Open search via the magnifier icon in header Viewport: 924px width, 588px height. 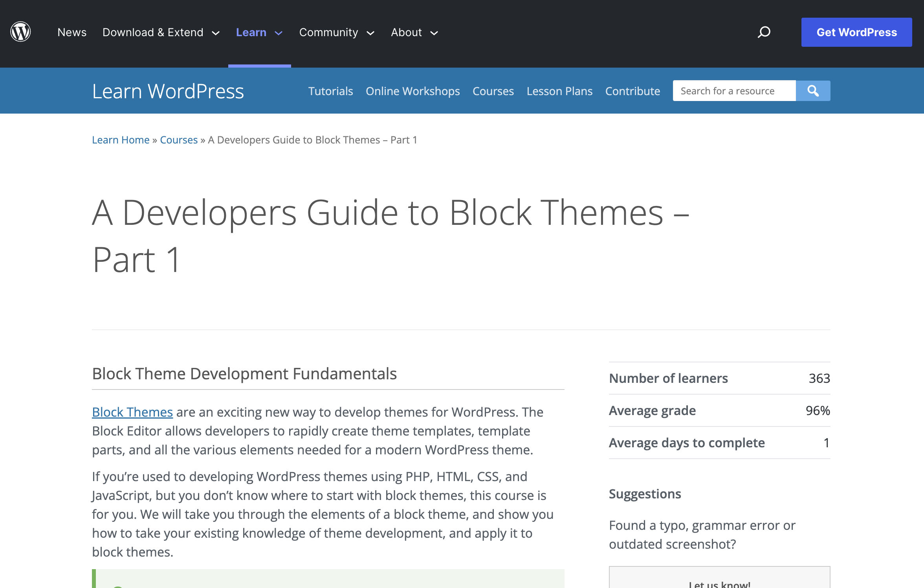(x=764, y=32)
